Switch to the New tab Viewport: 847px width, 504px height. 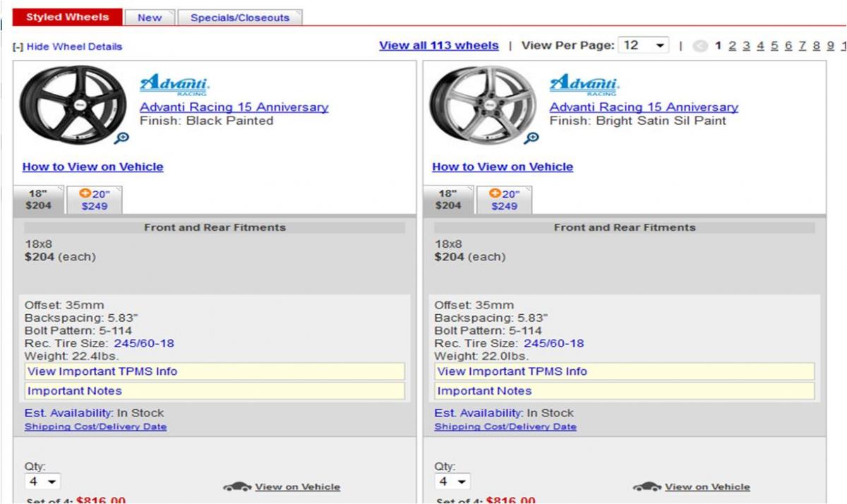(x=150, y=18)
